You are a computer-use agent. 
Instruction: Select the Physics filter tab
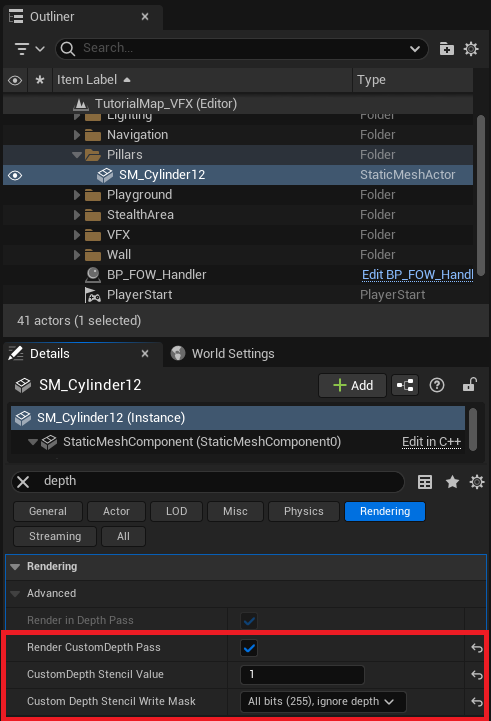click(x=304, y=511)
